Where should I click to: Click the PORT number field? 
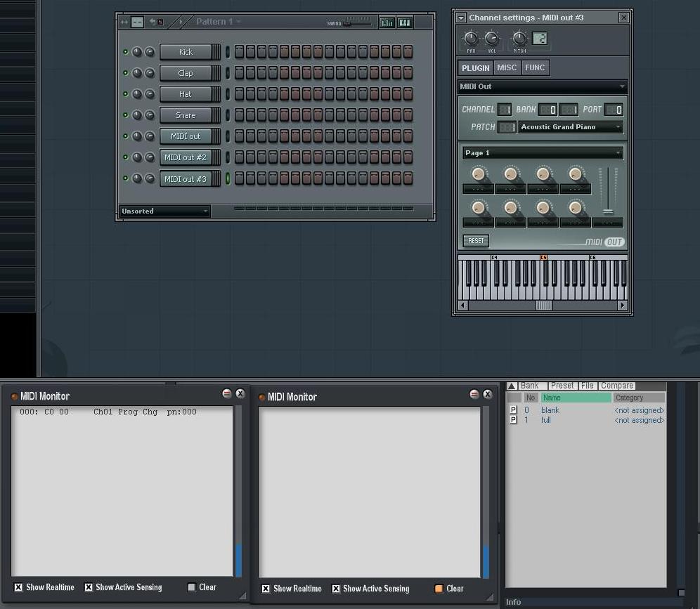point(614,110)
